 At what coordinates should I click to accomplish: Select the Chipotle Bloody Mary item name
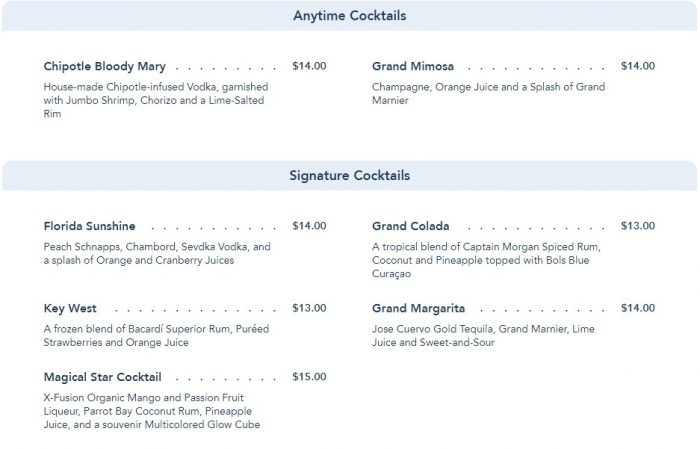pyautogui.click(x=105, y=67)
